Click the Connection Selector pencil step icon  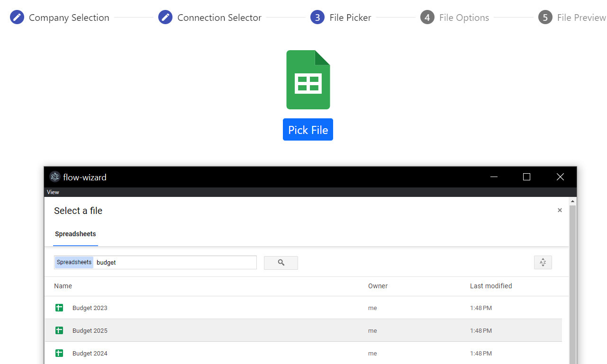165,18
